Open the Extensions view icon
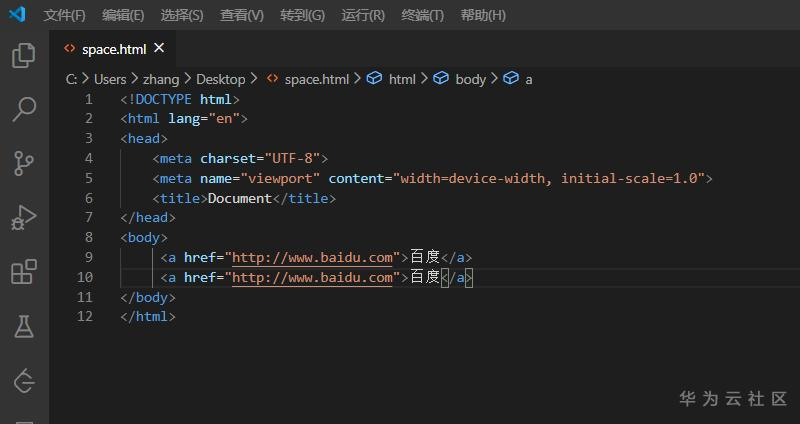The image size is (800, 424). point(23,271)
